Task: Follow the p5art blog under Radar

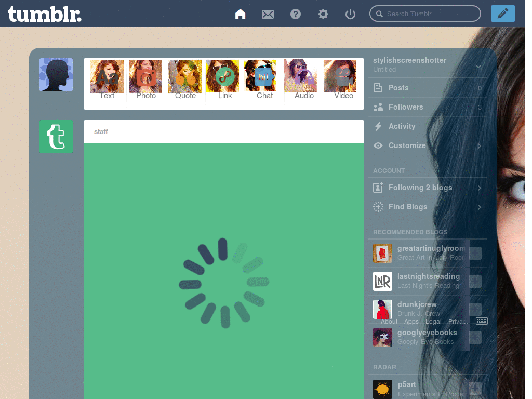Action: (x=474, y=389)
